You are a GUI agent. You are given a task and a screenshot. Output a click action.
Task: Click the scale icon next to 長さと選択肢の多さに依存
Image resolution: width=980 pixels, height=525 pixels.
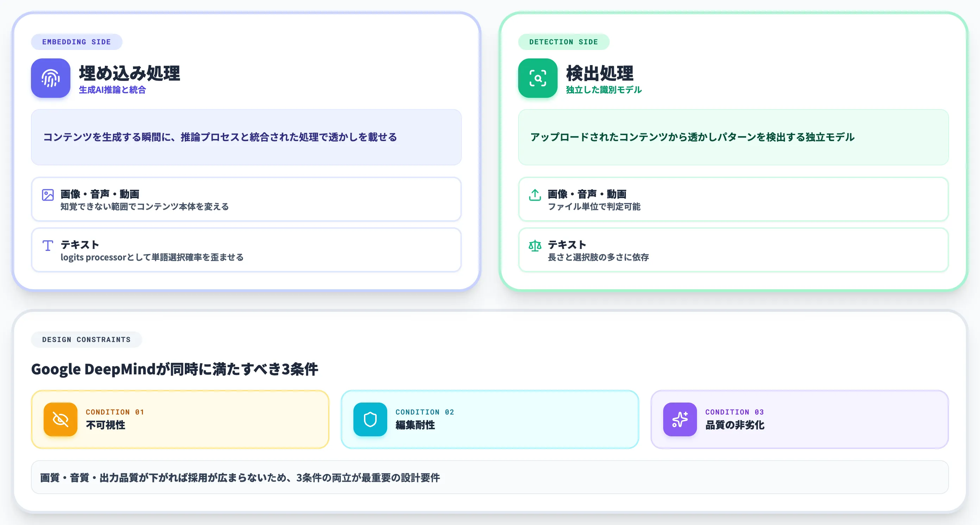point(535,246)
